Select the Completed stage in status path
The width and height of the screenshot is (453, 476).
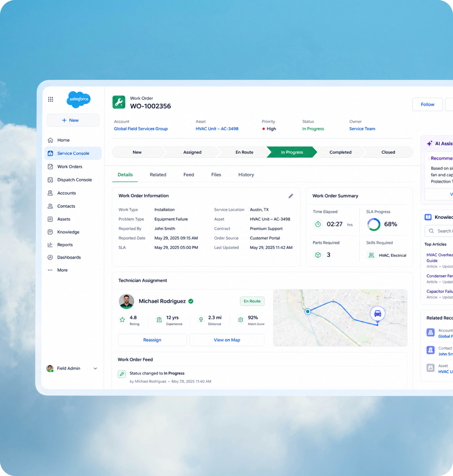click(x=341, y=152)
